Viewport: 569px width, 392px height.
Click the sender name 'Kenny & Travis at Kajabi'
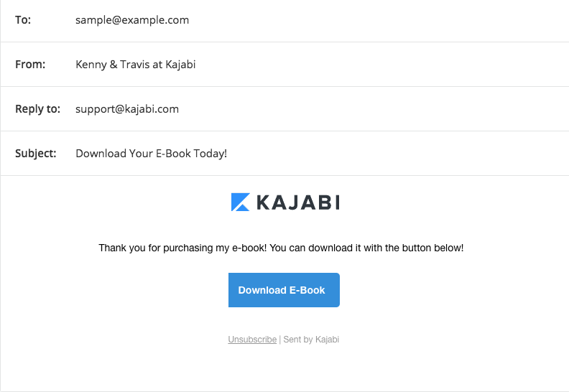135,65
